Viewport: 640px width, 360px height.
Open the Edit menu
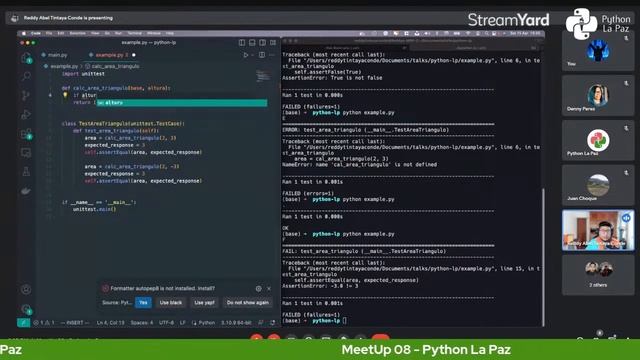tap(61, 33)
